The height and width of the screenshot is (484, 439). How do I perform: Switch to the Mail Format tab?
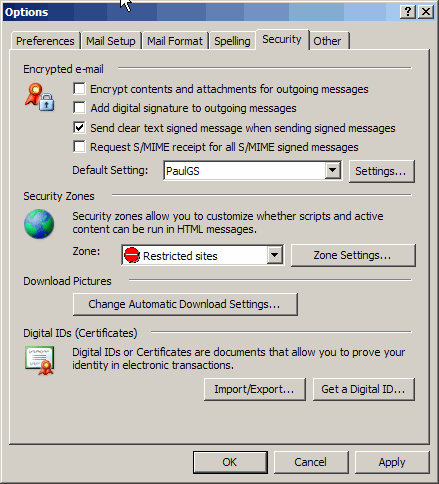pos(175,41)
